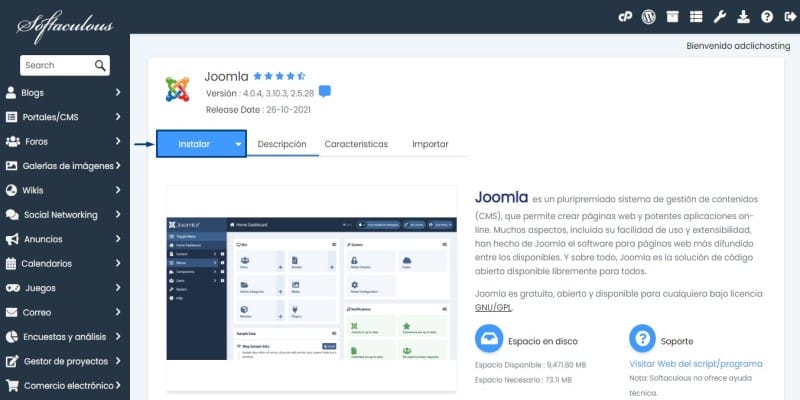Expand the Comercio electrónico chevron
Image resolution: width=800 pixels, height=400 pixels.
(x=118, y=386)
